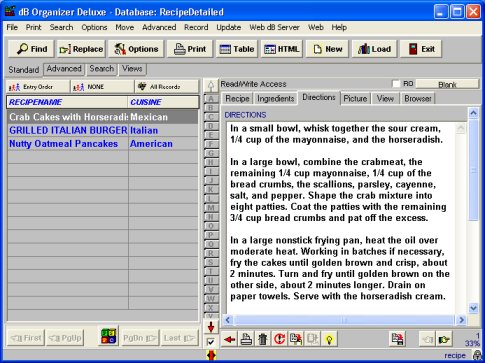This screenshot has height=363, width=485.
Task: Click the up arrow above alphabet index
Action: coord(211,86)
